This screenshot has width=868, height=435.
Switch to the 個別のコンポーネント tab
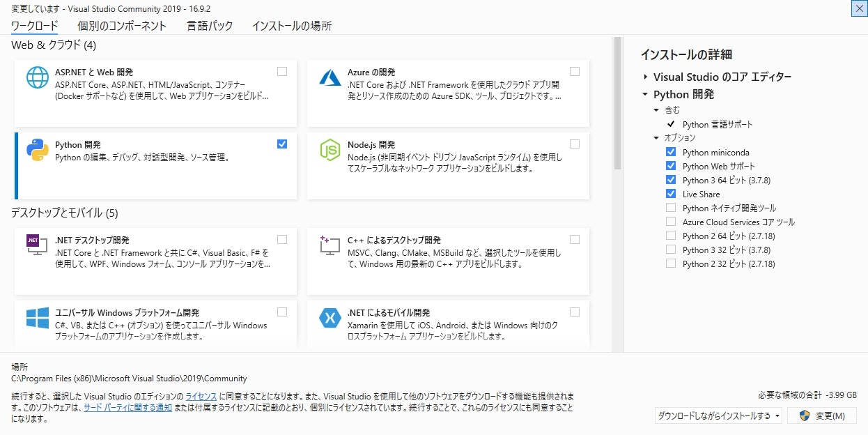(122, 26)
